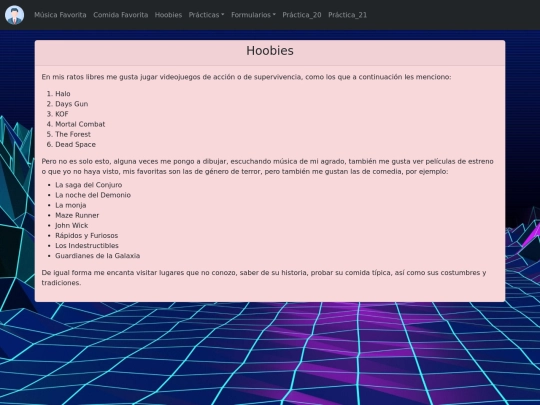Select the Days Gun list item

tap(72, 104)
